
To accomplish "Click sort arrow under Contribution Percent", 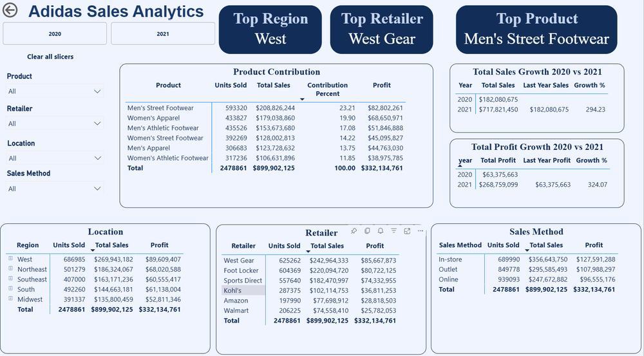I will (302, 100).
